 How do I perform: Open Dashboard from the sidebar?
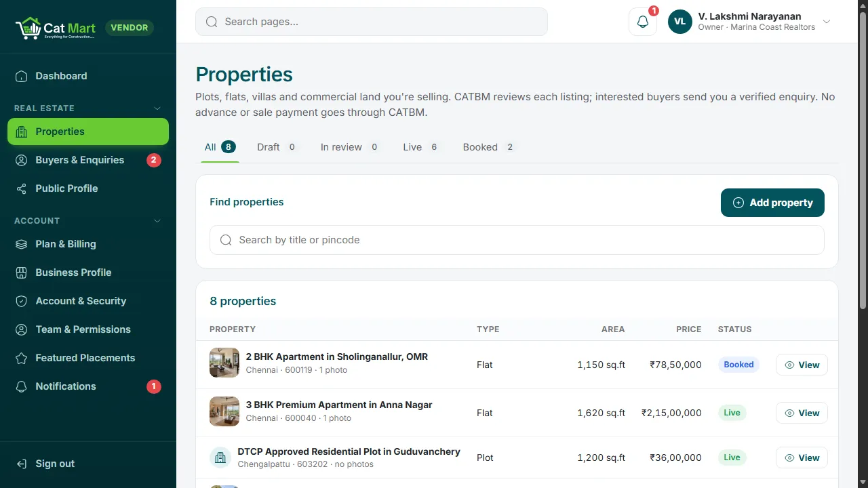click(x=88, y=76)
